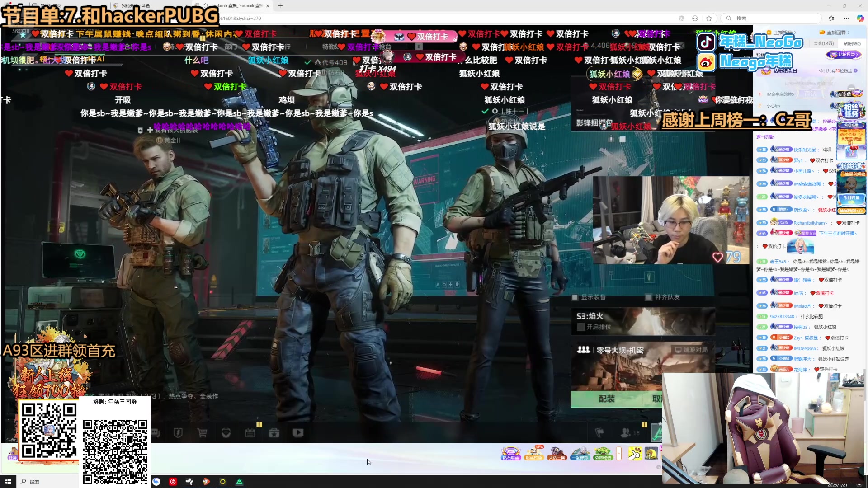
Task: Switch to the 我的关注 斗鱼 browser tab
Action: tap(136, 6)
